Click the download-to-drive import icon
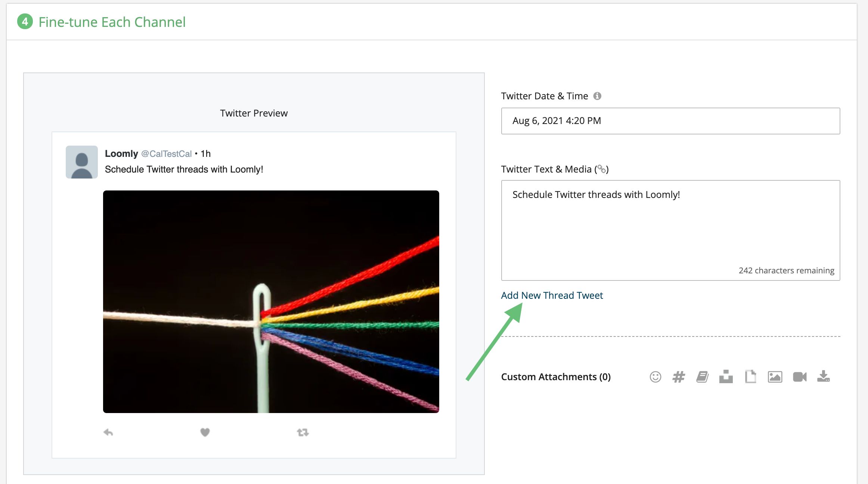Screen dimensions: 868x484 [x=824, y=376]
